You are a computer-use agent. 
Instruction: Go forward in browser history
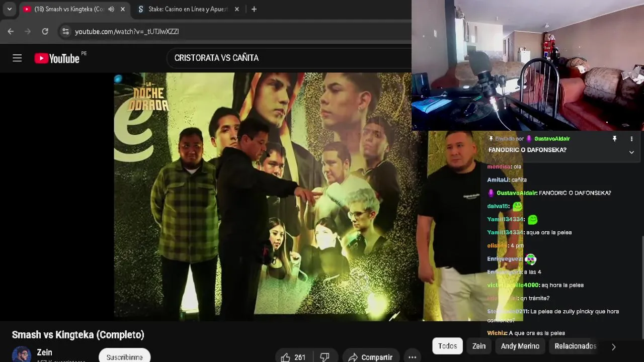point(28,31)
